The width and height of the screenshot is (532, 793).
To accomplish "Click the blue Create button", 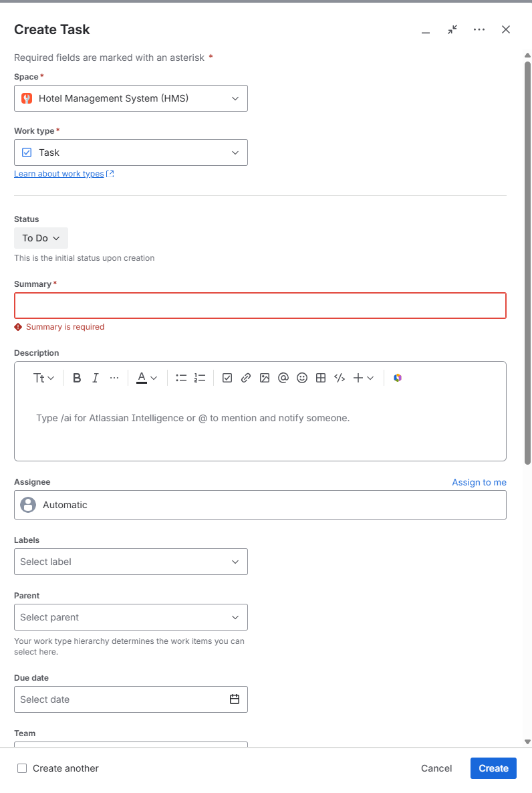I will [x=493, y=768].
